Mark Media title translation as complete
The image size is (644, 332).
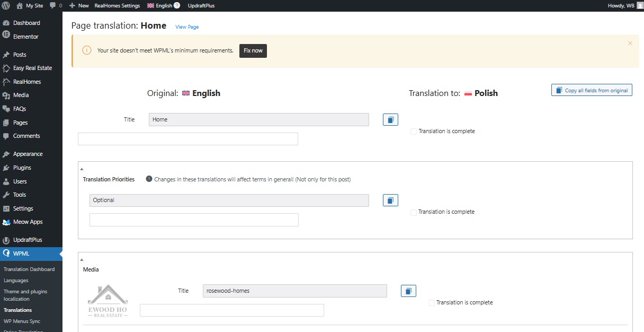pyautogui.click(x=432, y=303)
